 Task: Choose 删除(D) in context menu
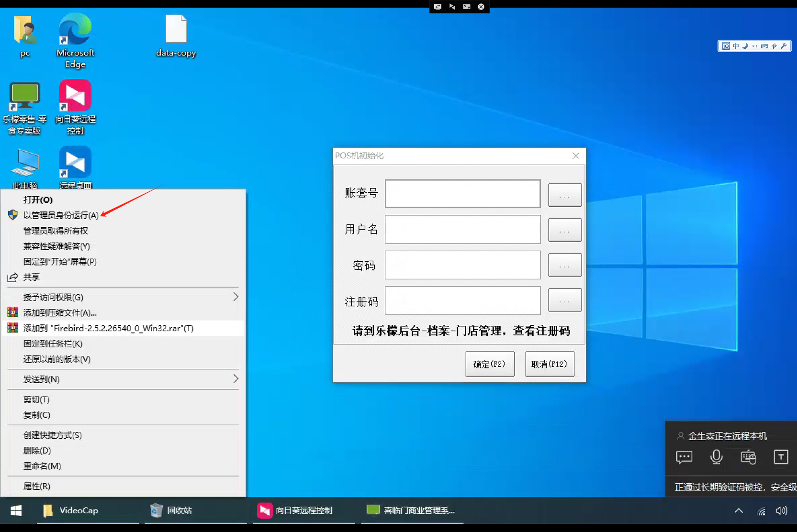pos(123,451)
